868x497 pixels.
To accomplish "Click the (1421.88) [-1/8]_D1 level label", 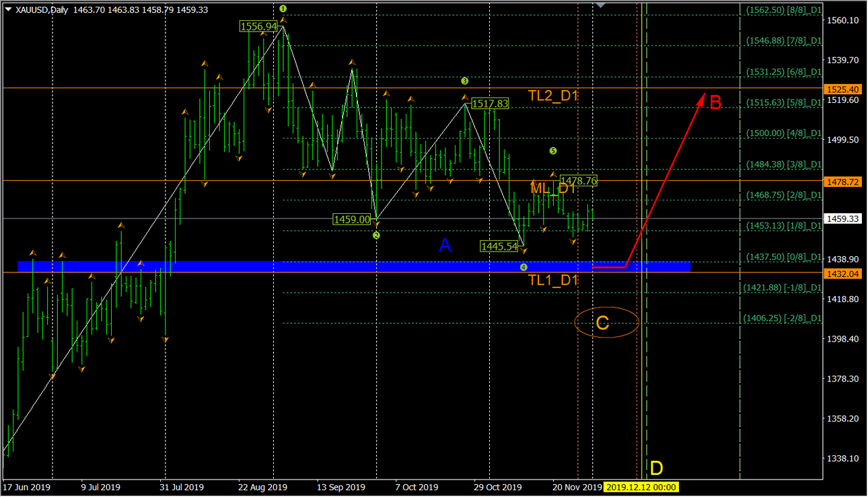I will point(783,287).
